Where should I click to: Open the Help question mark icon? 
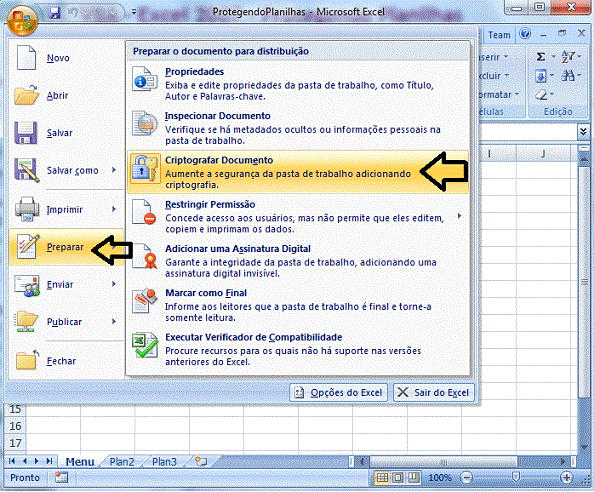[525, 34]
